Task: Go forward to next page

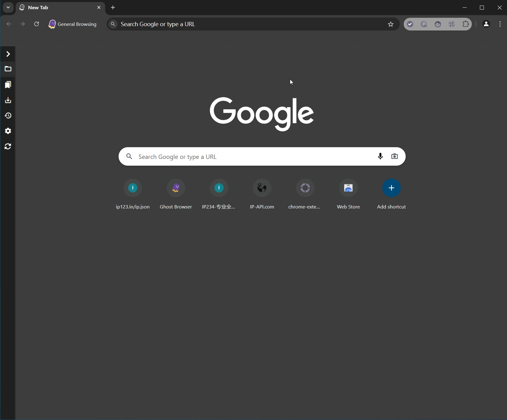Action: click(x=22, y=24)
